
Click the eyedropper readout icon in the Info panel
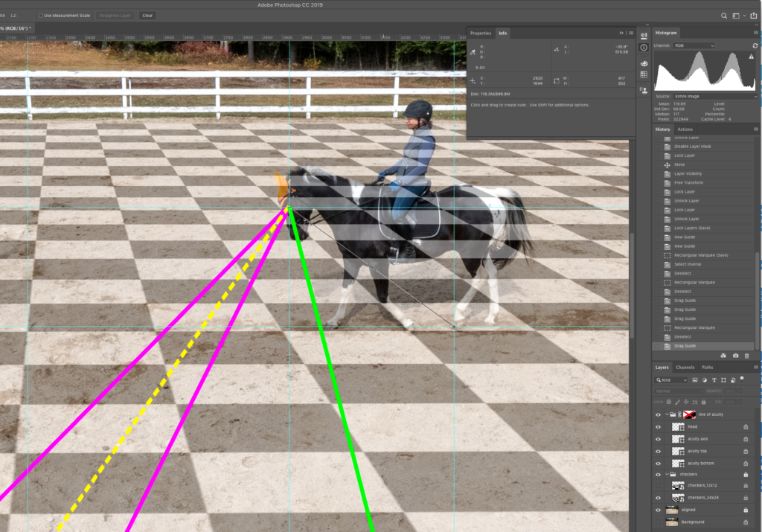[473, 52]
